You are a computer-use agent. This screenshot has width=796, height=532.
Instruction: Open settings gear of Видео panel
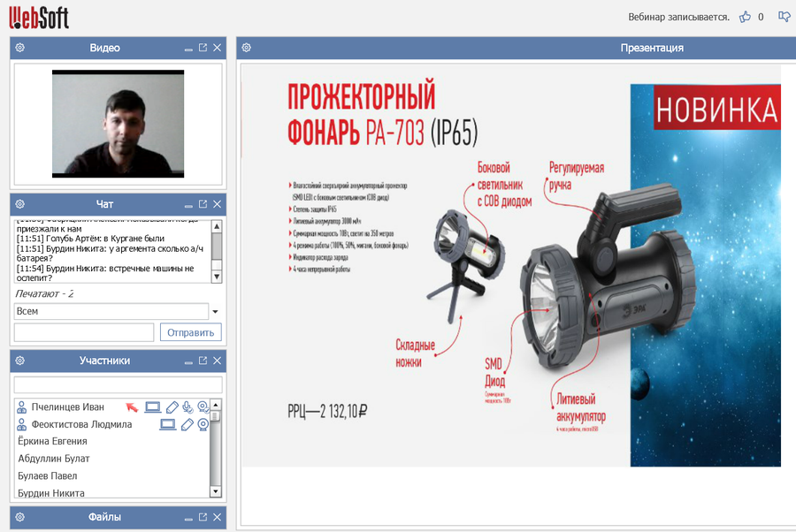pos(19,48)
